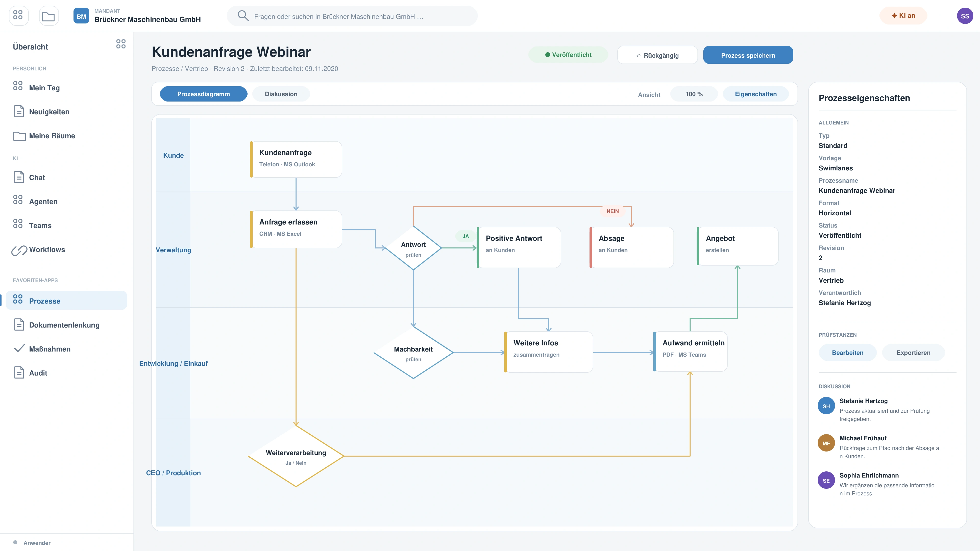Open the SS user avatar
The width and height of the screenshot is (980, 551).
965,16
